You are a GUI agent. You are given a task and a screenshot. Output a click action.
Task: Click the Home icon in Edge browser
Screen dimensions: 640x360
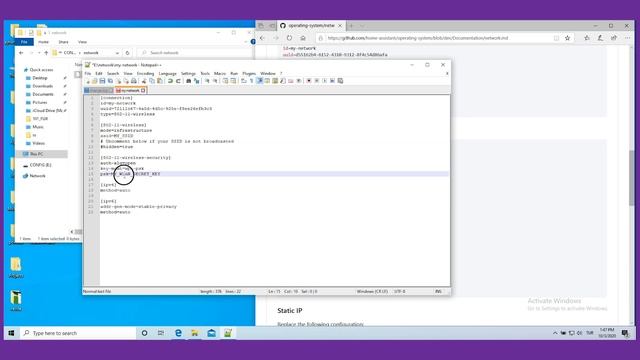303,38
